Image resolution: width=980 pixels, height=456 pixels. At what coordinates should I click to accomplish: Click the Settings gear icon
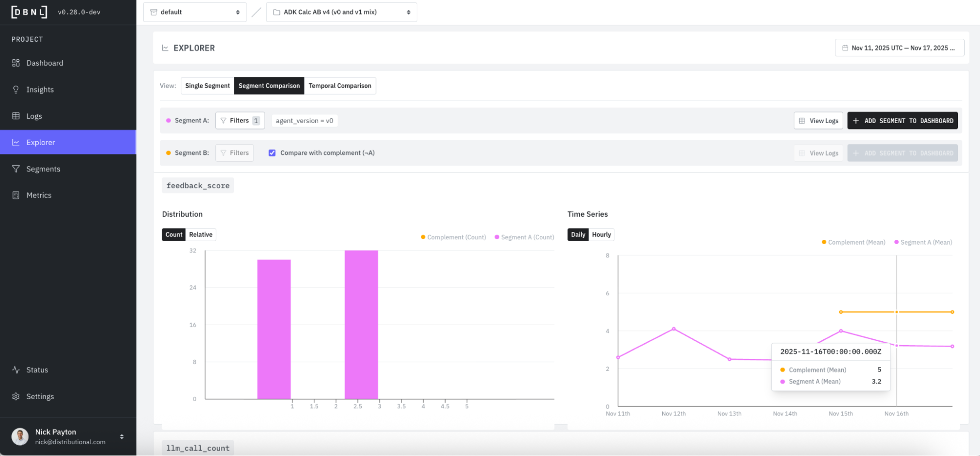tap(16, 396)
